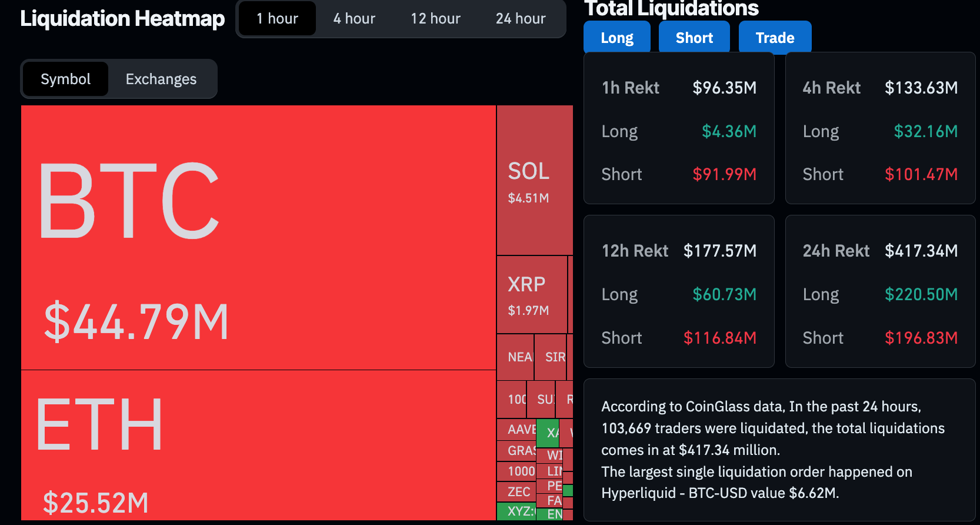Click the BTC $44.79M heatmap tile
Screen dimensions: 980x525
tap(258, 237)
